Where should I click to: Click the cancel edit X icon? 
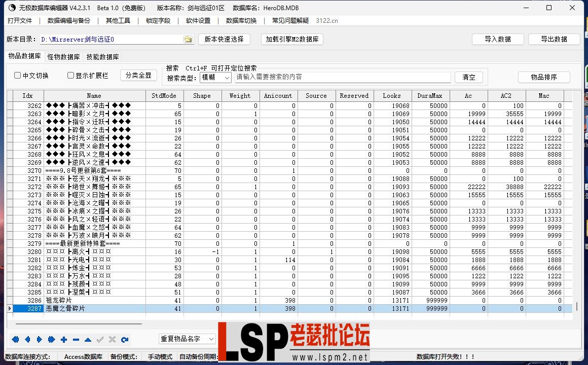[x=112, y=340]
